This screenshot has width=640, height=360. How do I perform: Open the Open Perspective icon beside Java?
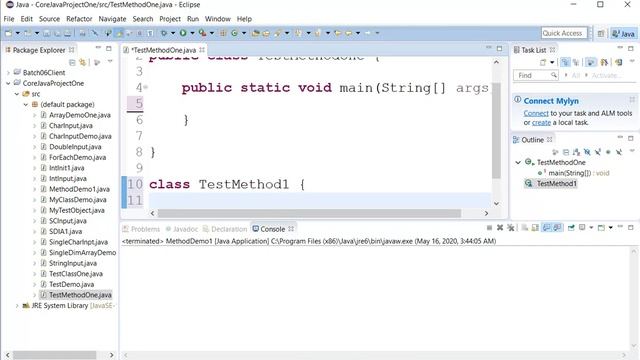[x=601, y=33]
